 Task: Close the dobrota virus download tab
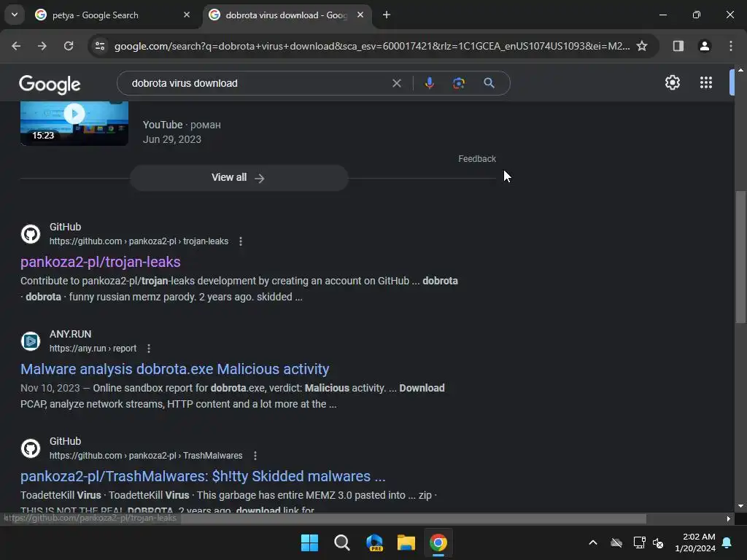[x=360, y=15]
